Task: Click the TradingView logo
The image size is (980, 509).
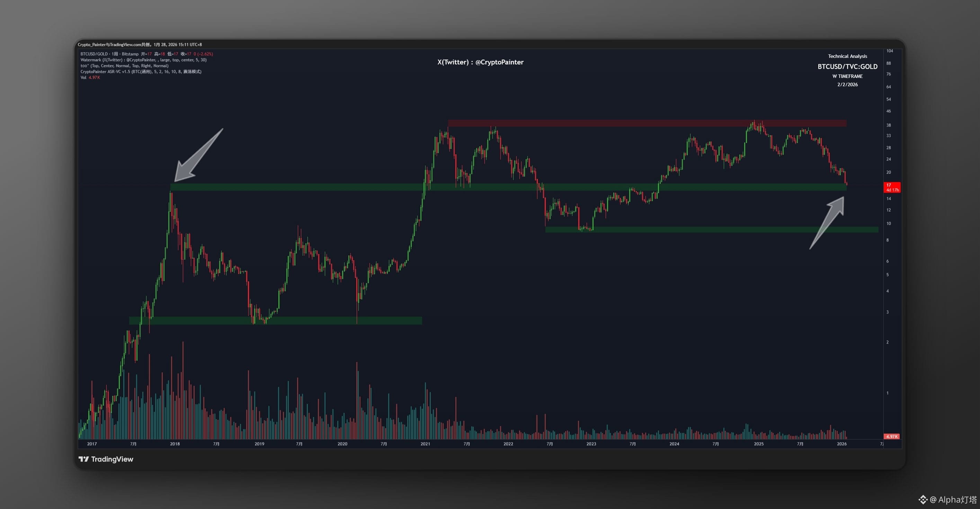Action: point(106,459)
